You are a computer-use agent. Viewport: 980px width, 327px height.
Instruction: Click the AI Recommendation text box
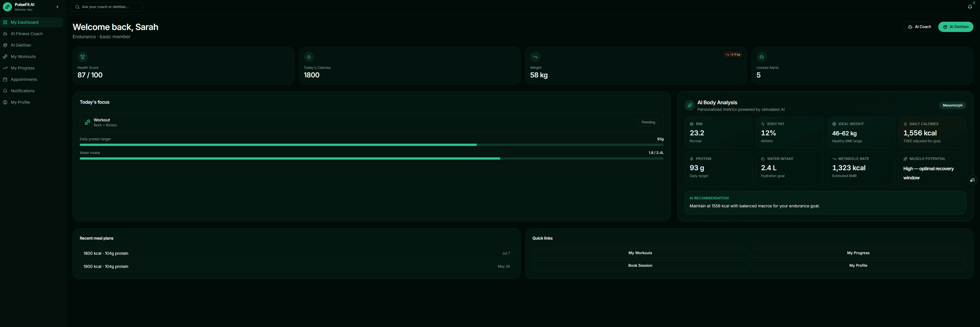point(825,203)
